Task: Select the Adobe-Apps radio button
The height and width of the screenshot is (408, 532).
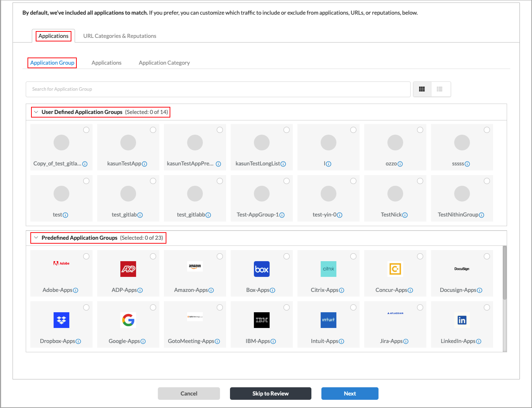Action: pos(86,256)
